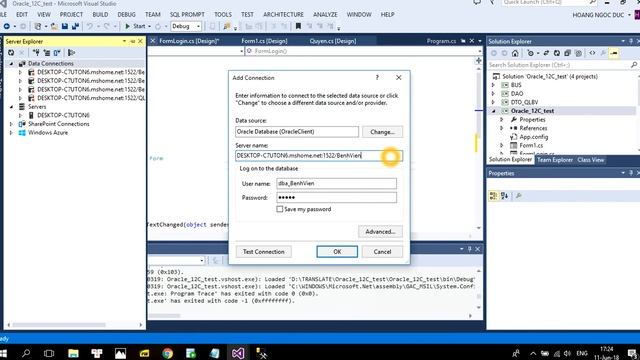Click OK in the Add Connection dialog
640x360 pixels.
click(x=337, y=252)
